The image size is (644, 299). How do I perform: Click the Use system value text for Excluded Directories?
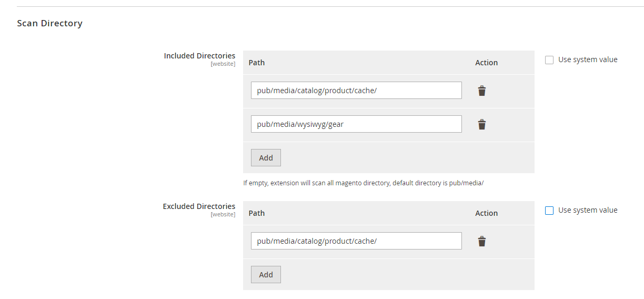(588, 211)
